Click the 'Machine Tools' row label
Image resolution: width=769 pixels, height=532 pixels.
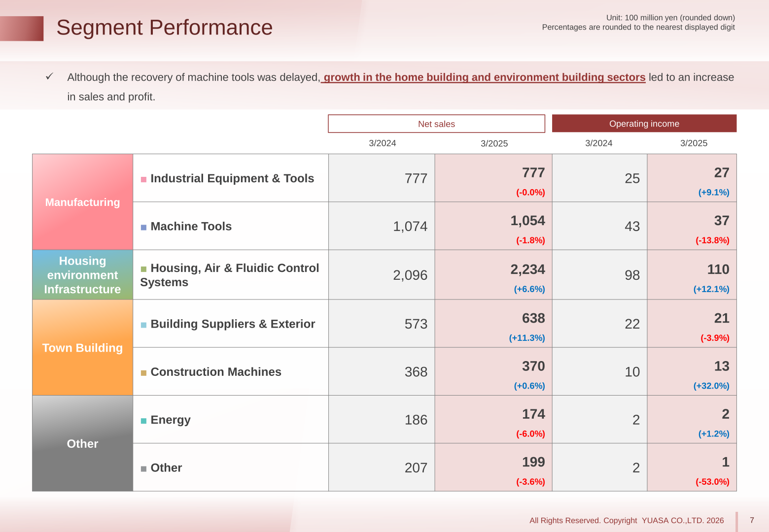point(191,226)
